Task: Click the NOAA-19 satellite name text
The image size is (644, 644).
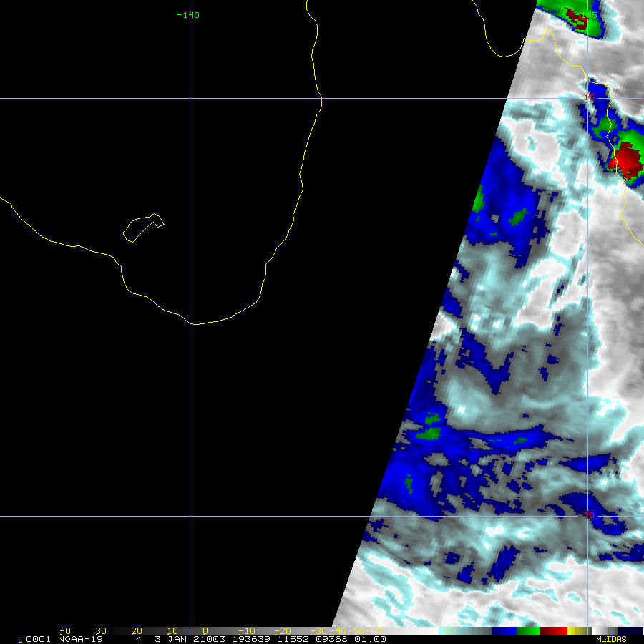Action: pyautogui.click(x=80, y=639)
